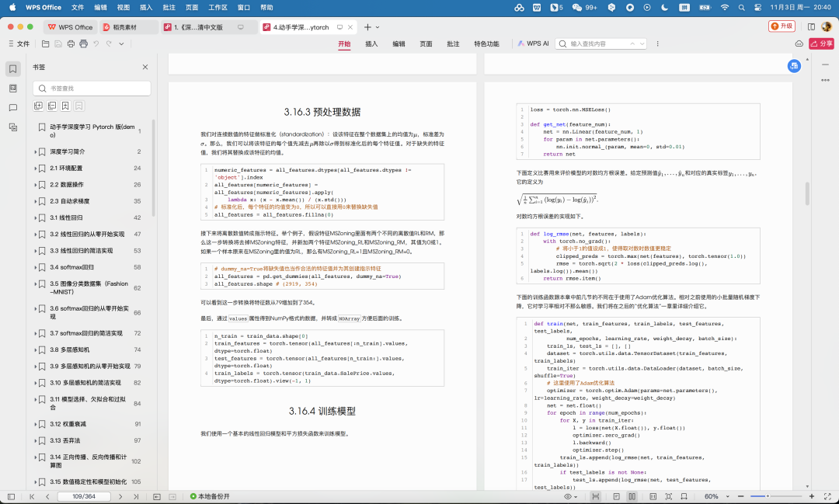This screenshot has width=839, height=504.
Task: Click the 分享 share button
Action: [x=821, y=43]
